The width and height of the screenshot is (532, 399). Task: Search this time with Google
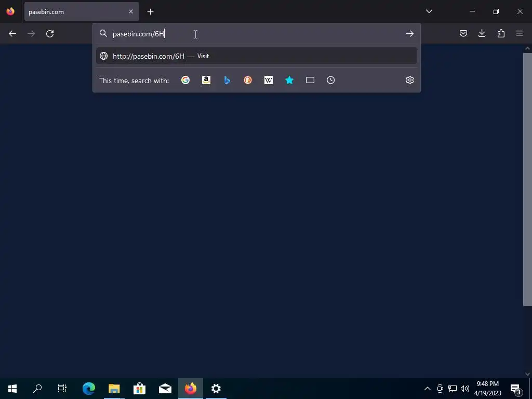tap(185, 80)
